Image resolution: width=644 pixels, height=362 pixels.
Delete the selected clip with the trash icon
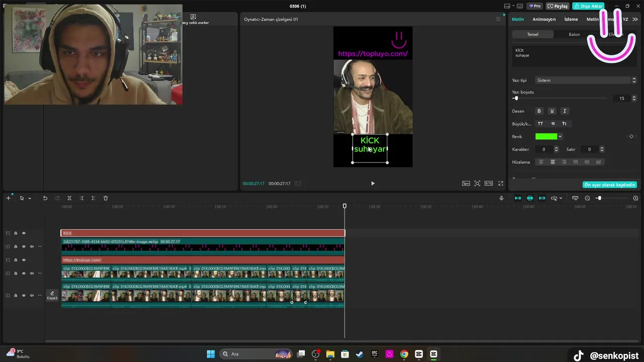(x=106, y=198)
